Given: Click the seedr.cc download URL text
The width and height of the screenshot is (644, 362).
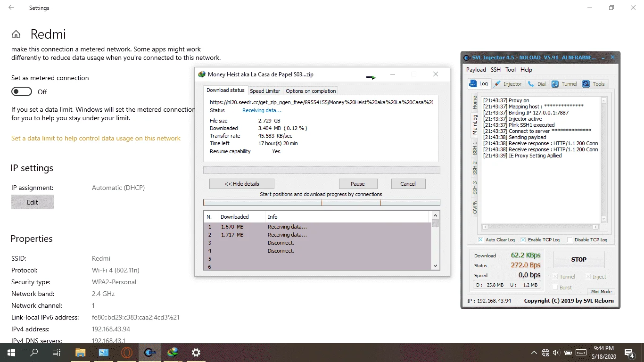Looking at the screenshot, I should pos(322,102).
